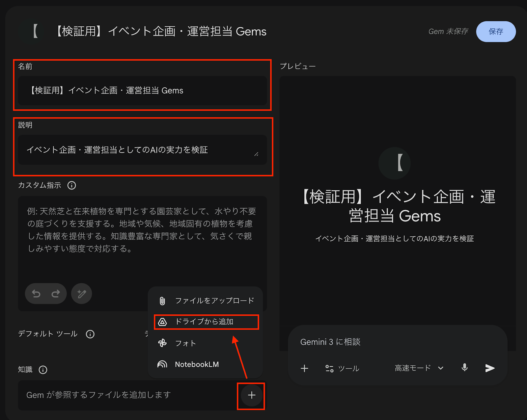The width and height of the screenshot is (527, 420).
Task: Choose NotebookLM from the add menu
Action: click(x=206, y=364)
